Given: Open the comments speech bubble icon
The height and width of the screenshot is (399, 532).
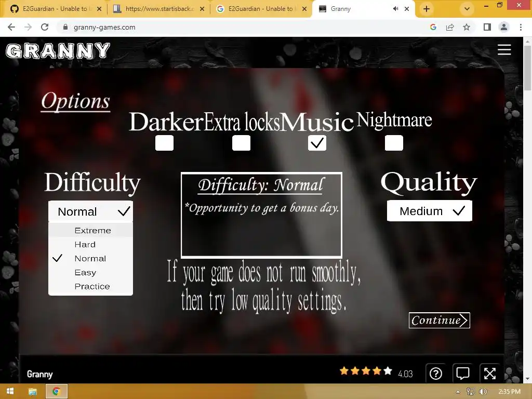Looking at the screenshot, I should pos(463,374).
